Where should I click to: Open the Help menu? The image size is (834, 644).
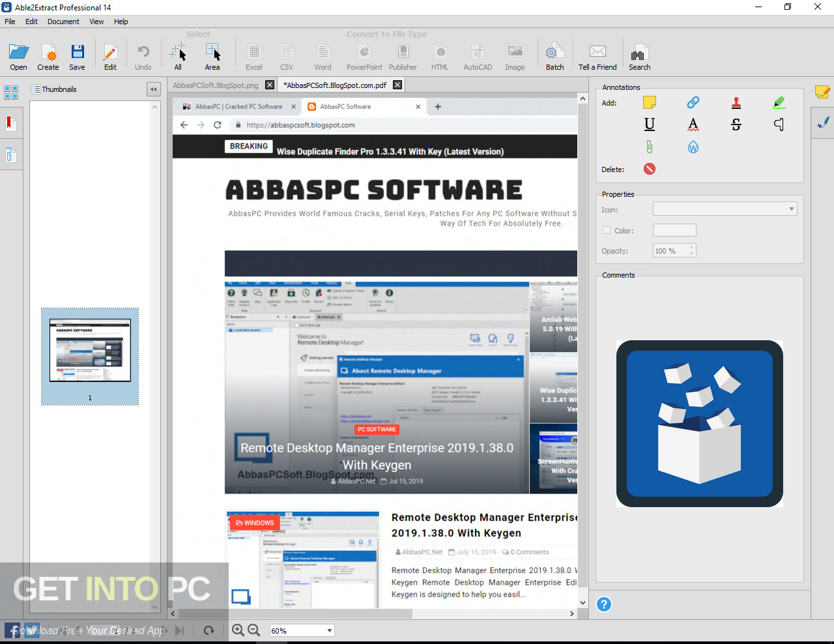click(x=121, y=22)
